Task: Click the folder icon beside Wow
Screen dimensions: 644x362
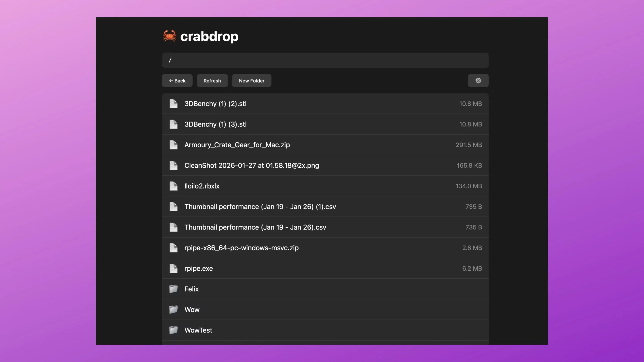Action: point(174,309)
